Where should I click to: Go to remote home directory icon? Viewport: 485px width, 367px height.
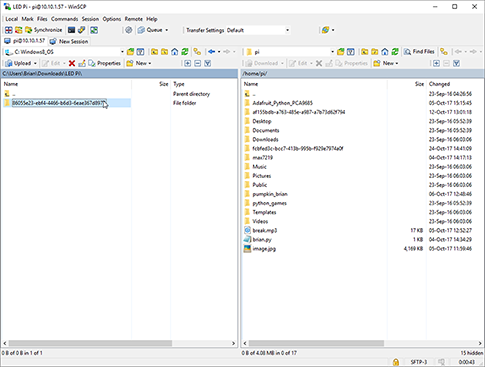tap(385, 52)
